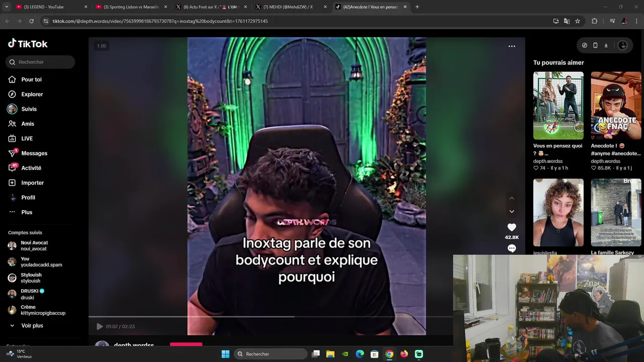
Task: Open DRUSKI followed account
Action: [33, 294]
